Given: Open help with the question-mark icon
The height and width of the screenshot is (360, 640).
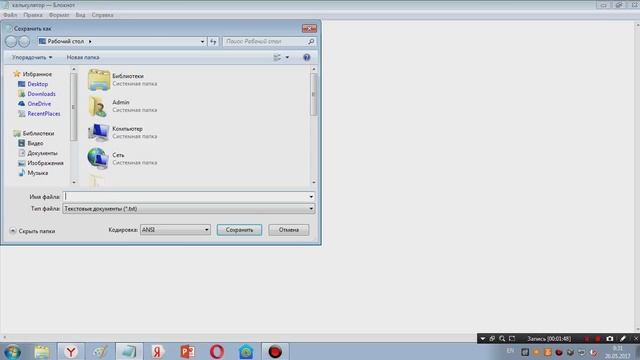Looking at the screenshot, I should coord(307,58).
